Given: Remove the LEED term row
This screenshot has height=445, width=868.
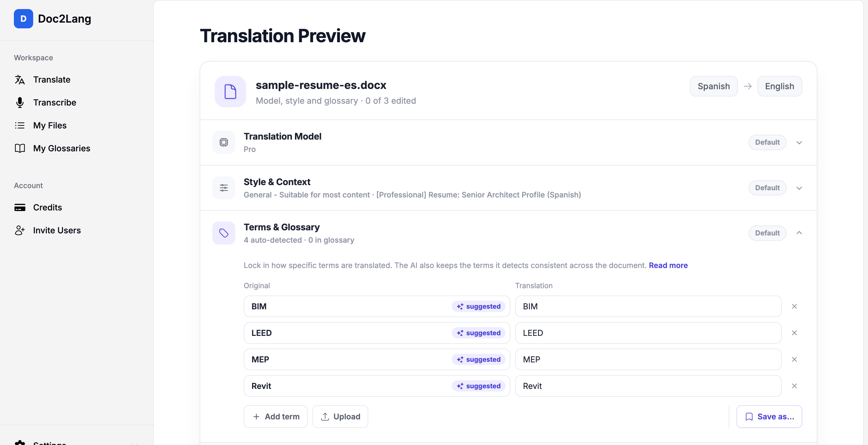Looking at the screenshot, I should pyautogui.click(x=794, y=333).
